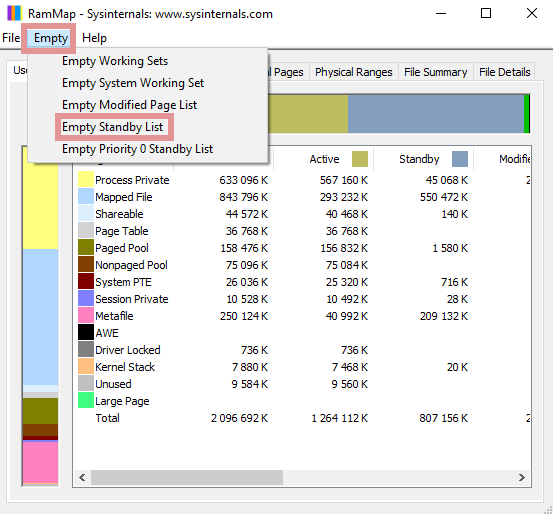Select the Unused row label

tap(113, 384)
